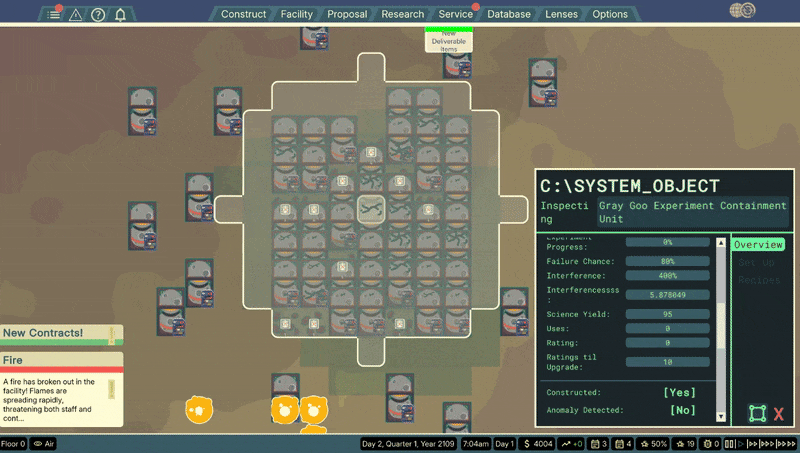800x453 pixels.
Task: Click the warning triangle alerts icon
Action: point(76,15)
